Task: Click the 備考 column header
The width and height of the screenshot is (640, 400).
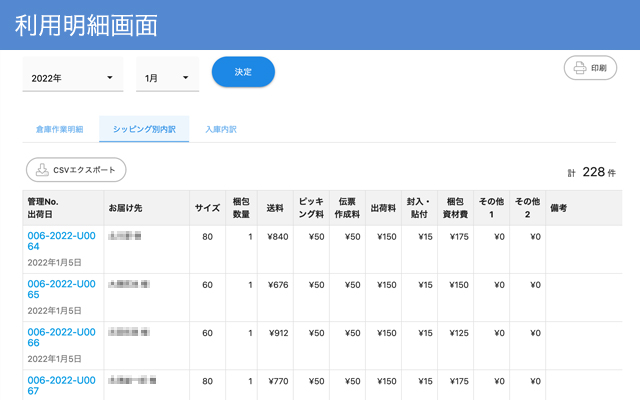Action: pos(560,208)
